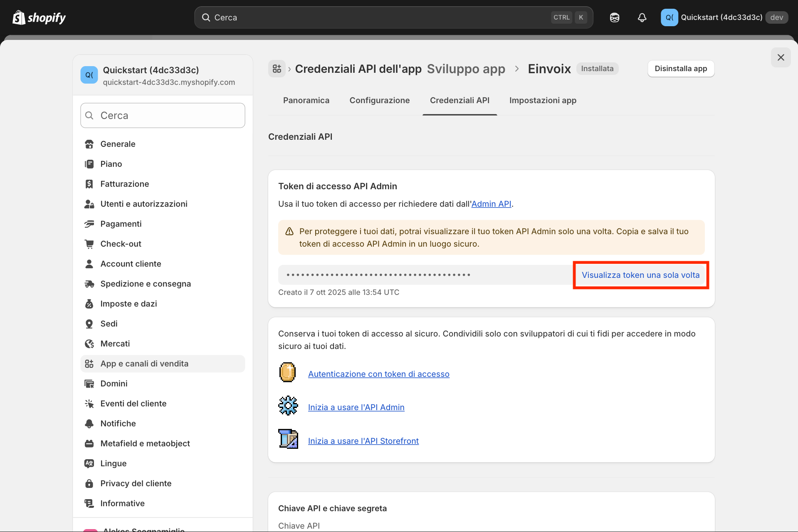
Task: Click the Shopify logo in the top bar
Action: click(x=39, y=17)
